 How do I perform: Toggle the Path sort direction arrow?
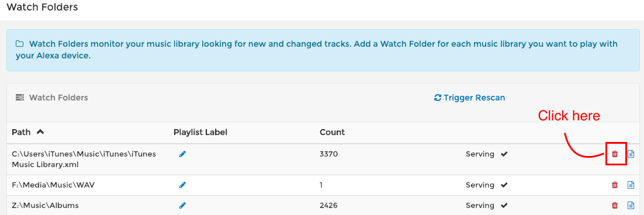[40, 132]
